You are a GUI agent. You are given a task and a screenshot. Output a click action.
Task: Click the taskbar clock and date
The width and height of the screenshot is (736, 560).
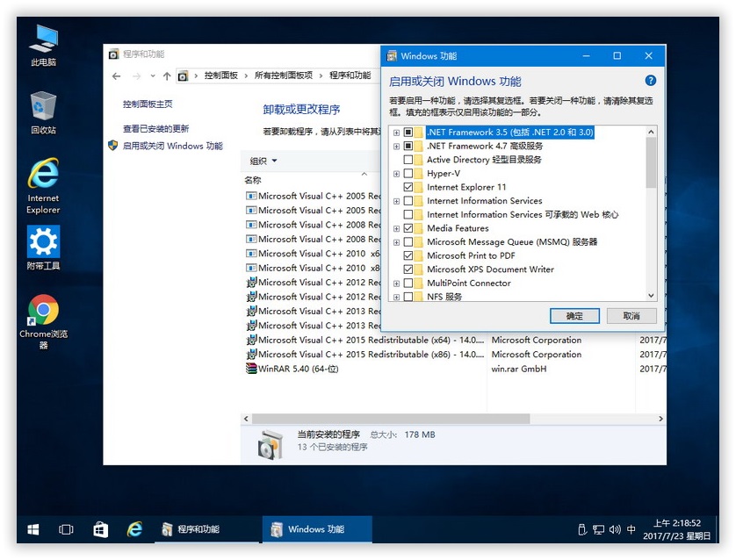(x=676, y=529)
